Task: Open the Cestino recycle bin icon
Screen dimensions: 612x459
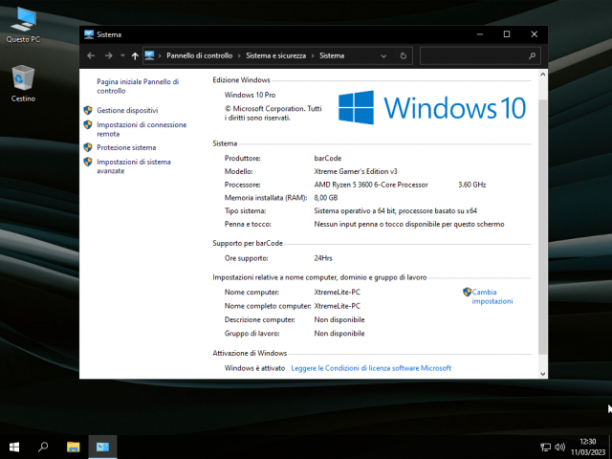Action: (x=23, y=84)
